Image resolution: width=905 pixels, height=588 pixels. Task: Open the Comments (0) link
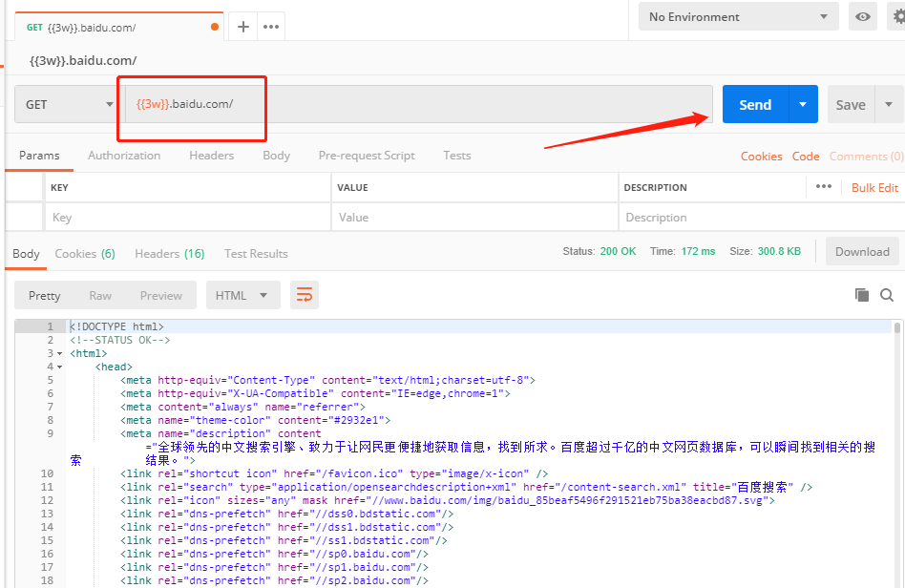click(x=866, y=157)
